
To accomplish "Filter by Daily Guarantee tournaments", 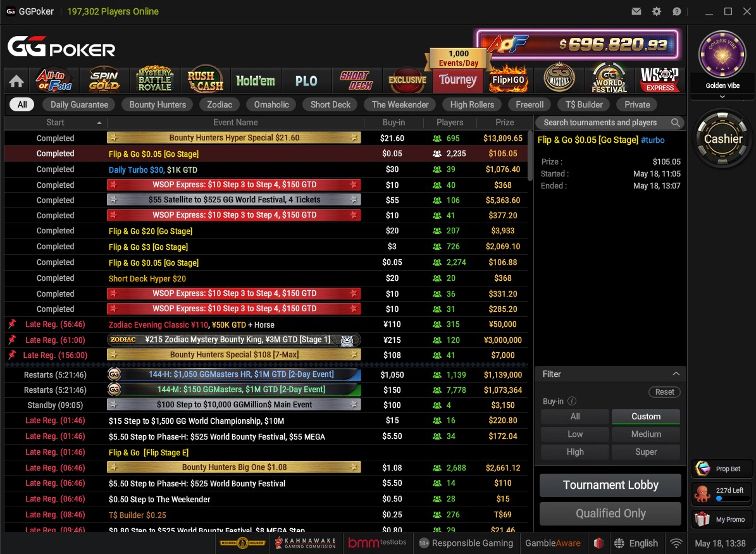I will pos(79,104).
